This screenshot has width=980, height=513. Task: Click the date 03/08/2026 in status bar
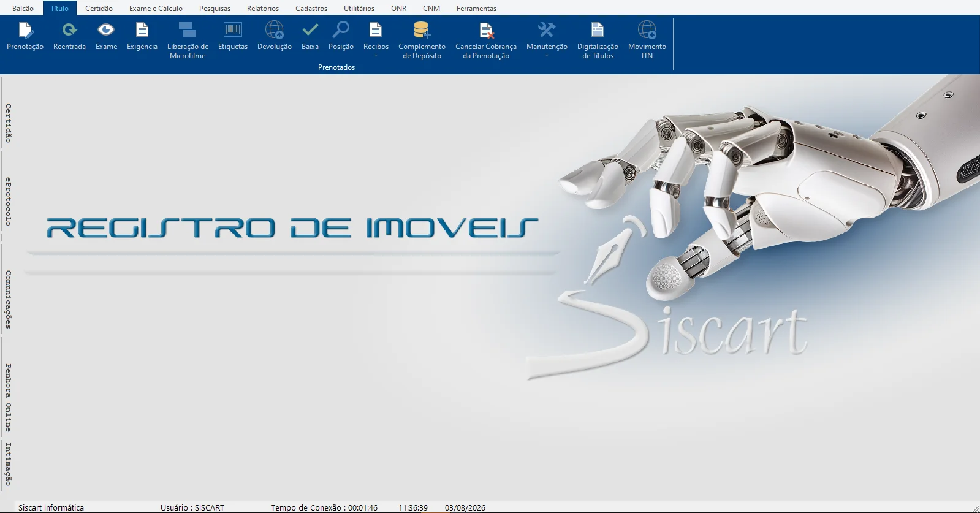tap(465, 507)
